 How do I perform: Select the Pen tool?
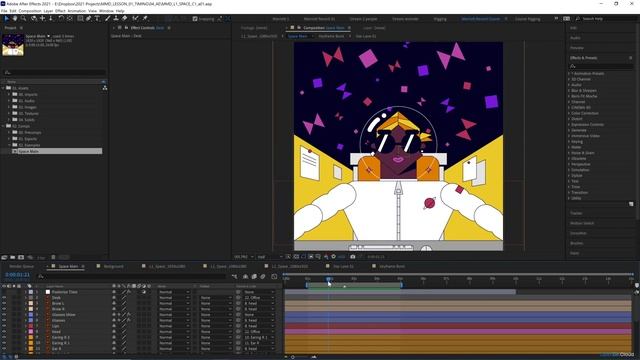pyautogui.click(x=89, y=18)
